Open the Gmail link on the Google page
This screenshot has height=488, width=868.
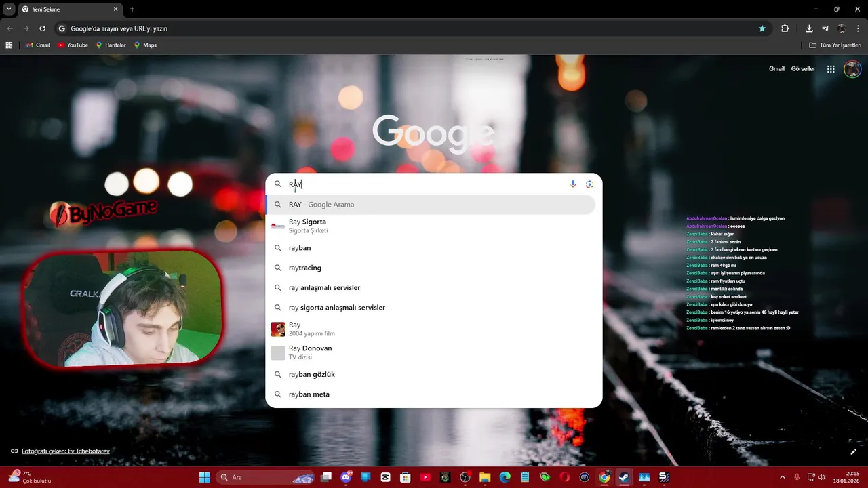776,69
